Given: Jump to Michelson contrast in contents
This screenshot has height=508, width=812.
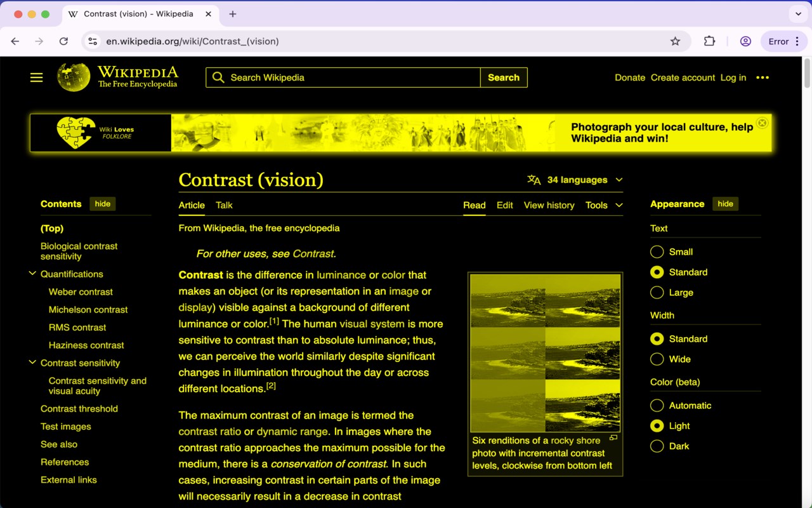Looking at the screenshot, I should click(88, 310).
